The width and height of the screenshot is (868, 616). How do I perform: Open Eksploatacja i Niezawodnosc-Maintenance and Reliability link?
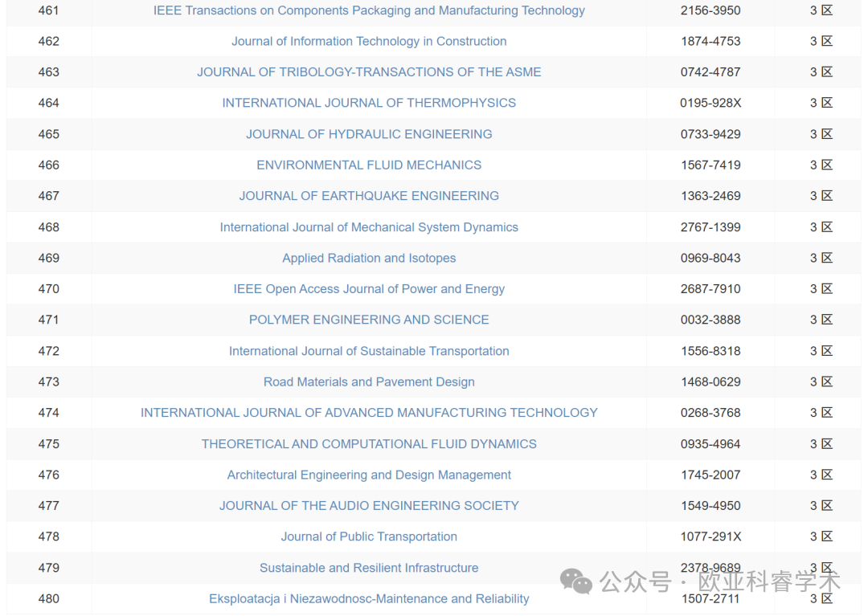click(x=369, y=599)
